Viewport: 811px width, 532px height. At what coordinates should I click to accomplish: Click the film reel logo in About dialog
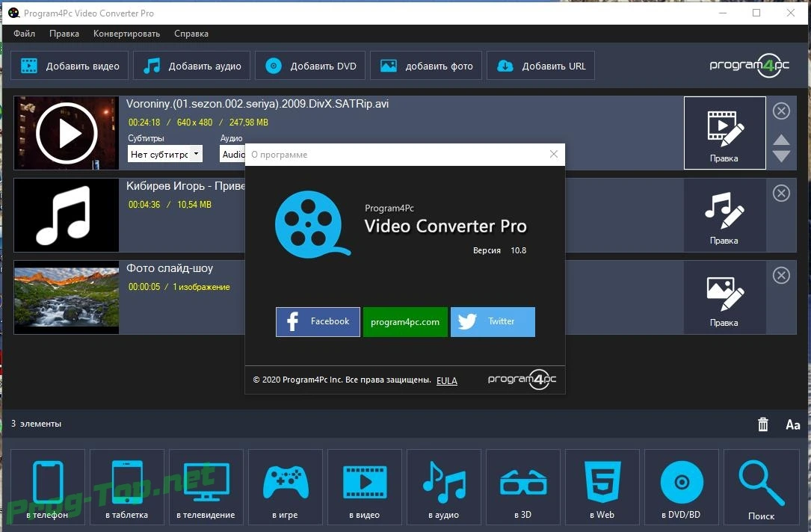pyautogui.click(x=312, y=224)
